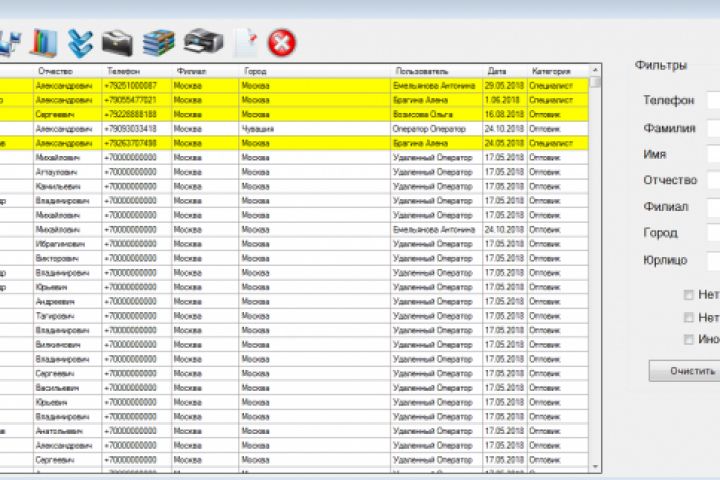Viewport: 720px width, 480px height.
Task: Select the row with patronymic Камильевич
Action: (294, 186)
